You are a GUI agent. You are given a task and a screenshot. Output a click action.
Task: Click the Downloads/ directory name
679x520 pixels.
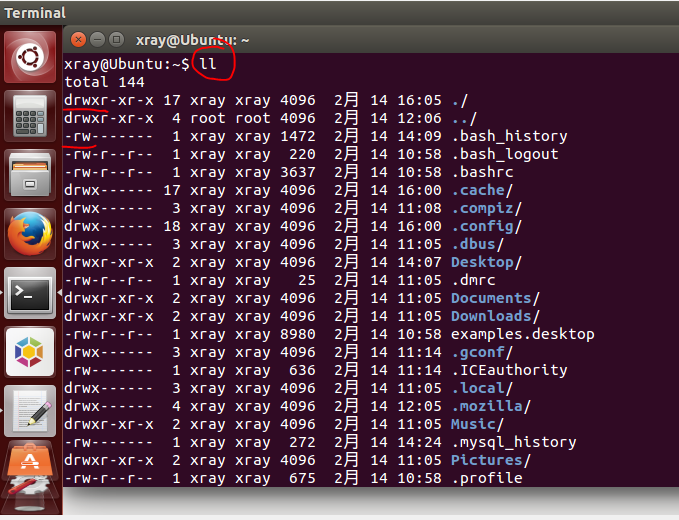tap(495, 317)
